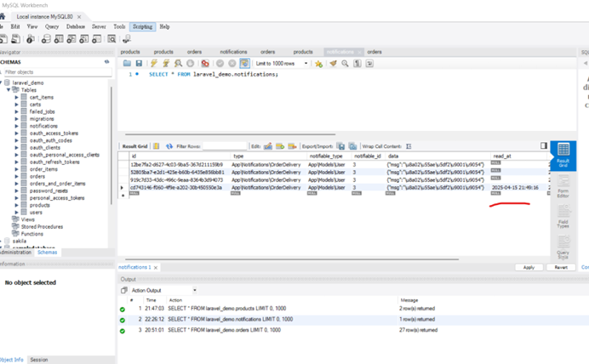The height and width of the screenshot is (364, 589).
Task: Refresh the schemas list
Action: 107,62
